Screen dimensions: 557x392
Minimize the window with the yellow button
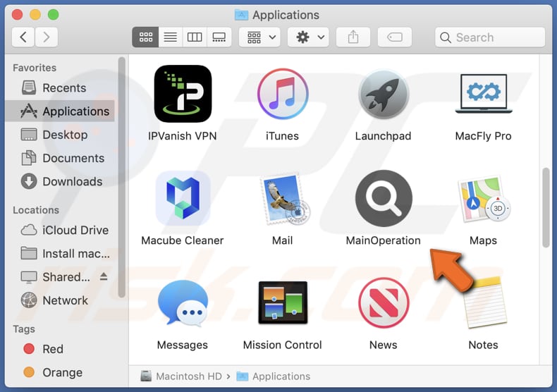(35, 15)
